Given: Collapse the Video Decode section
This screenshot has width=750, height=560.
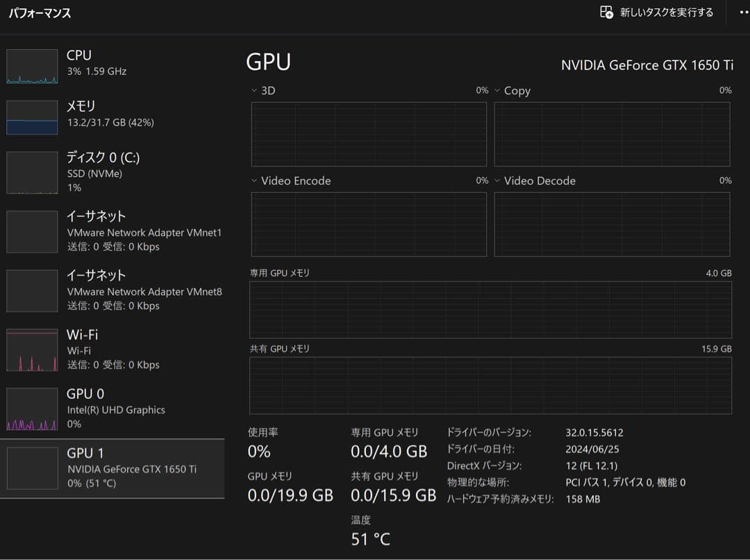Looking at the screenshot, I should pyautogui.click(x=496, y=180).
